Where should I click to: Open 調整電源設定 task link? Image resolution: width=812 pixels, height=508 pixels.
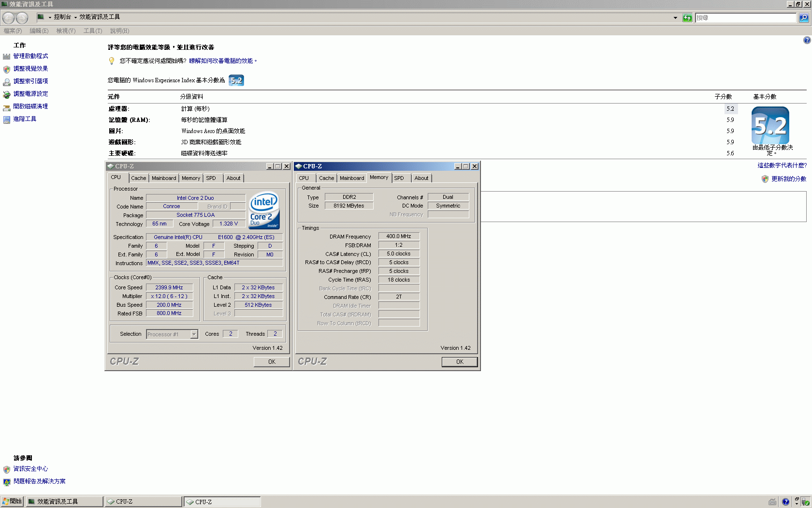(x=31, y=94)
